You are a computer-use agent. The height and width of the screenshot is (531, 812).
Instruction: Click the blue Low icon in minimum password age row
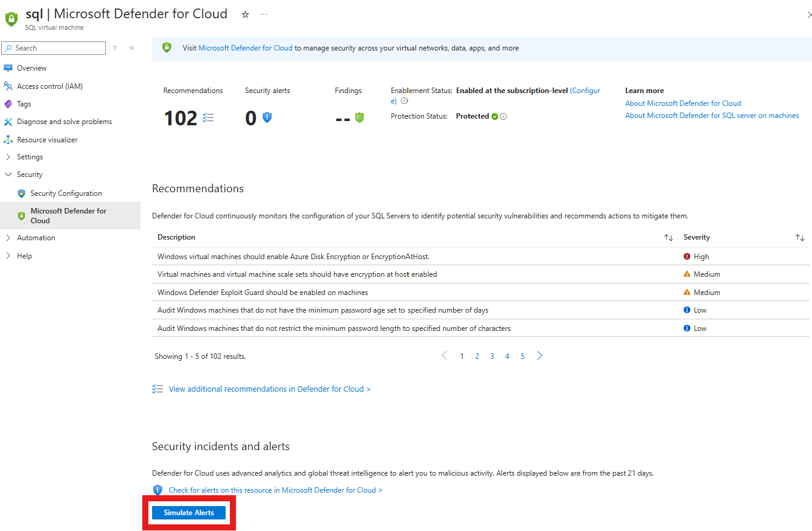tap(687, 310)
